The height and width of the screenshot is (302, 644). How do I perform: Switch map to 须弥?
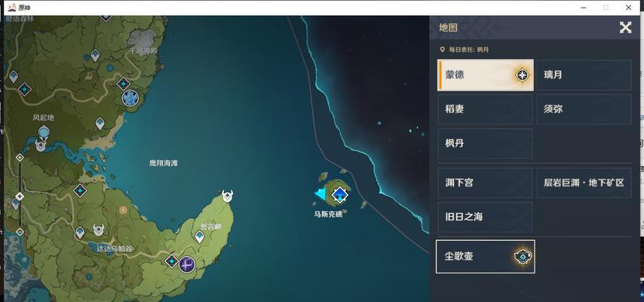pyautogui.click(x=584, y=109)
